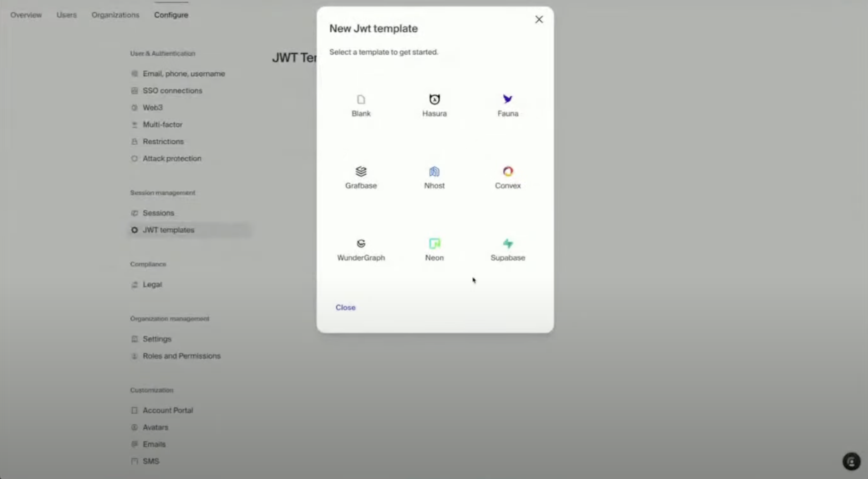Go to Restrictions page

pyautogui.click(x=163, y=142)
